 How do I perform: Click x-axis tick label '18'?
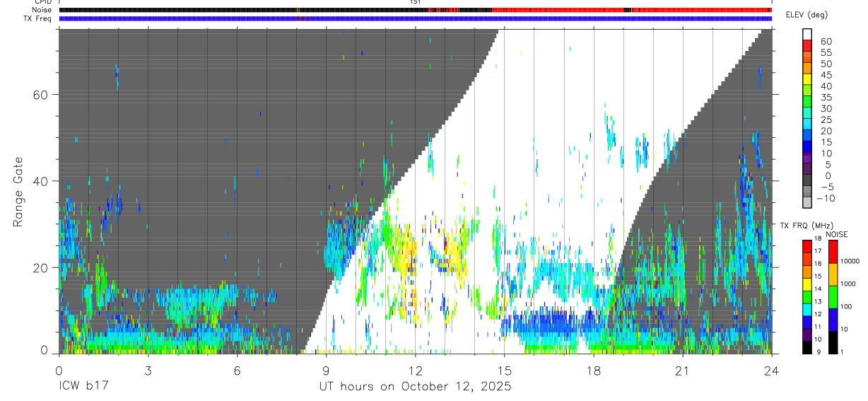click(593, 370)
